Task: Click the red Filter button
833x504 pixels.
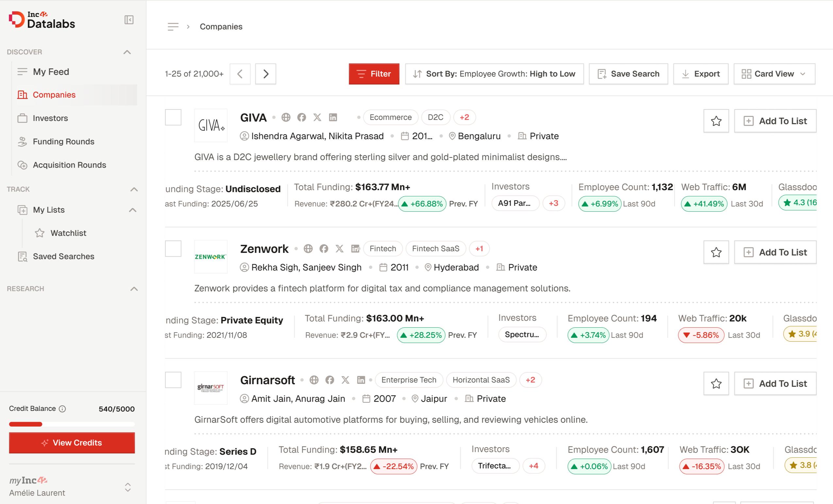Action: click(374, 73)
